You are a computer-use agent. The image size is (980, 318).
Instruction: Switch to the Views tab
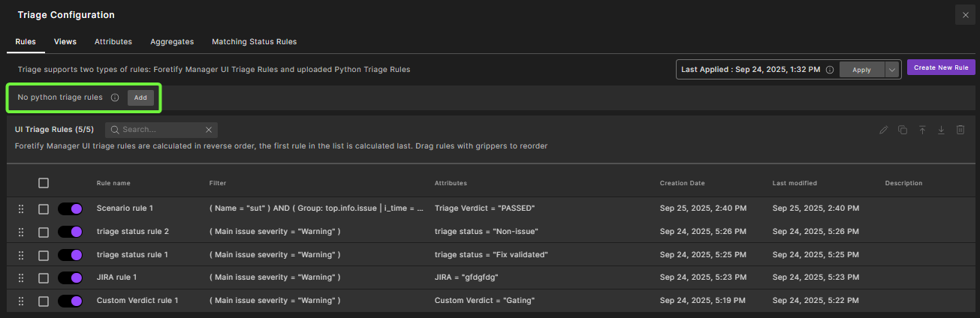(65, 42)
